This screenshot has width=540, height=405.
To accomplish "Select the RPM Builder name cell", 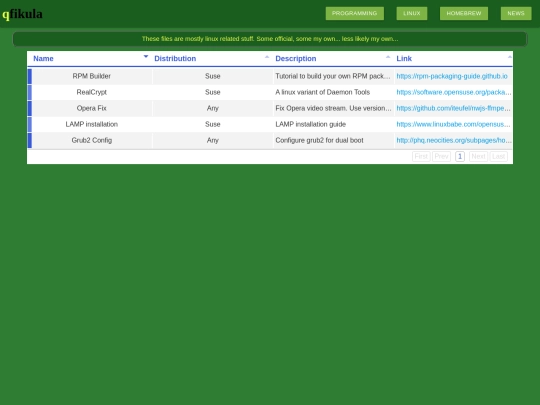I will point(92,76).
